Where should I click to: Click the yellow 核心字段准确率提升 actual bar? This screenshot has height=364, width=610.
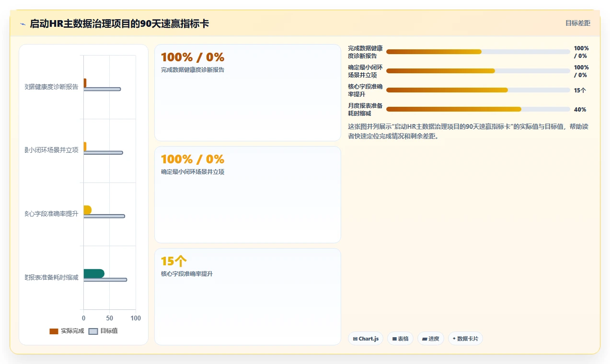[88, 210]
